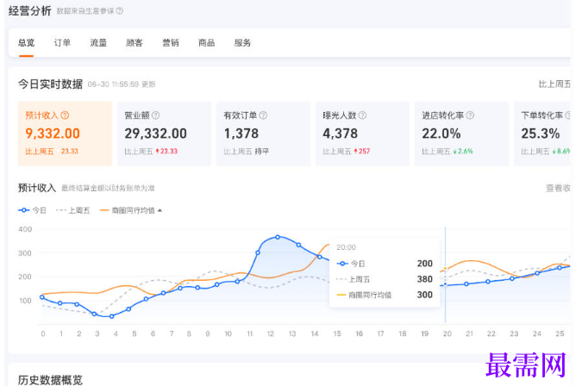Click the 查看收 link at right
The image size is (582, 392).
click(x=558, y=189)
